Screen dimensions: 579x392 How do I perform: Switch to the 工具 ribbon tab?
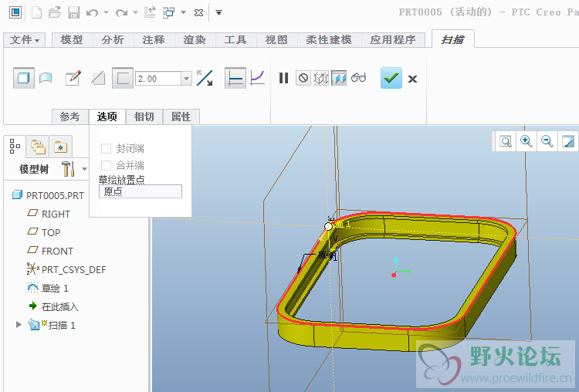(235, 40)
